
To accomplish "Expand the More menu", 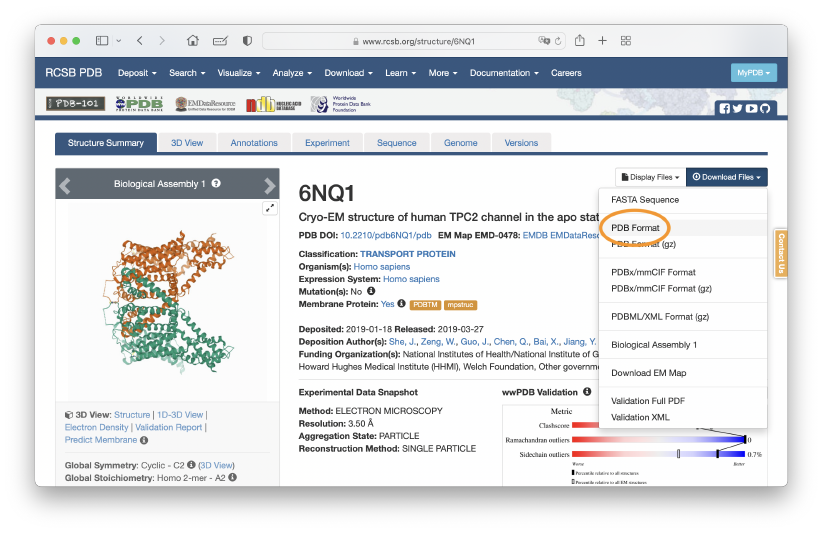I will click(x=442, y=73).
